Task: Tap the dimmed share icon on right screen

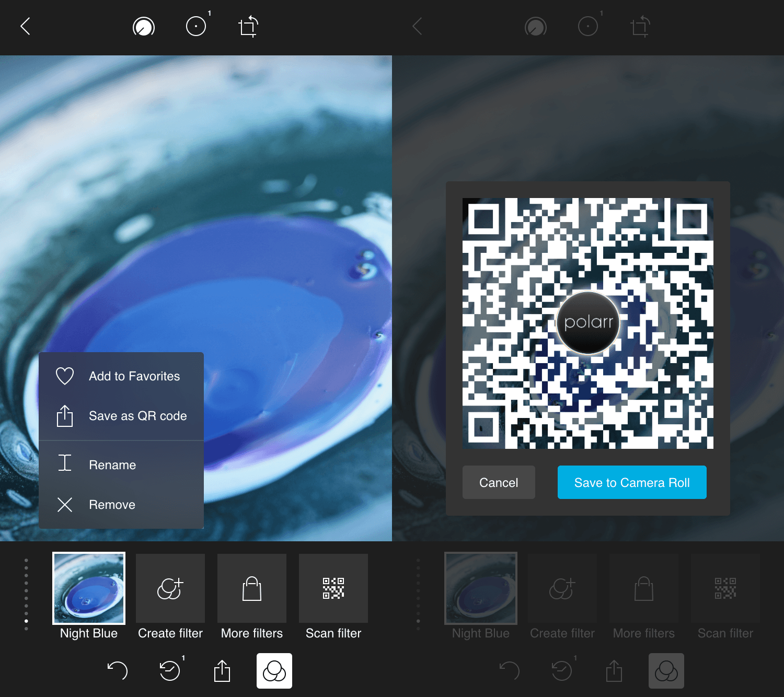Action: click(x=614, y=671)
